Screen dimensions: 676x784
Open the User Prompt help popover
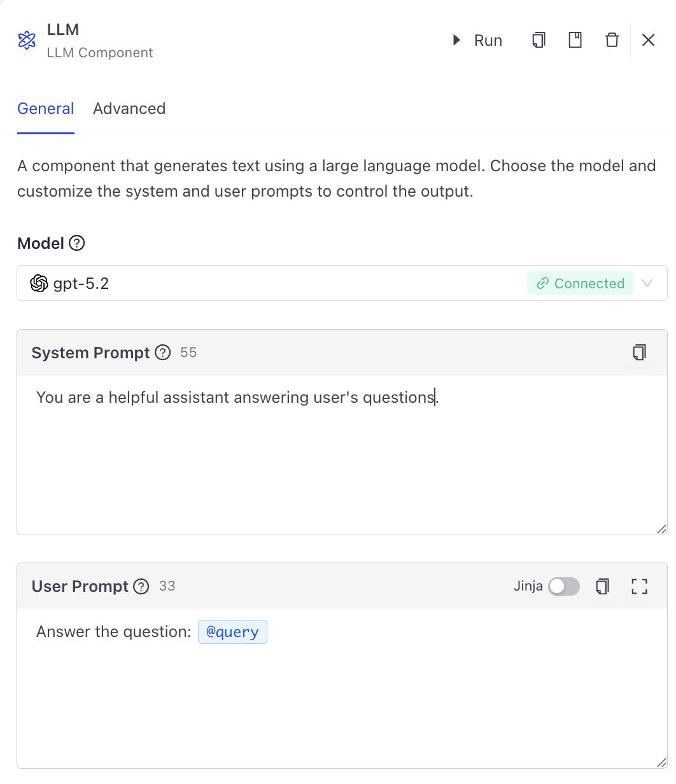[x=140, y=586]
